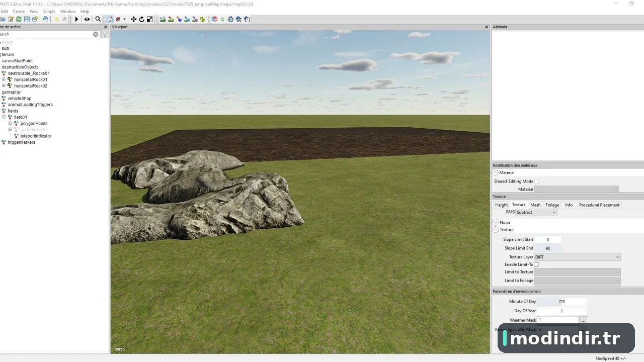
Task: Select the black-and-white square Scale tool
Action: [149, 19]
